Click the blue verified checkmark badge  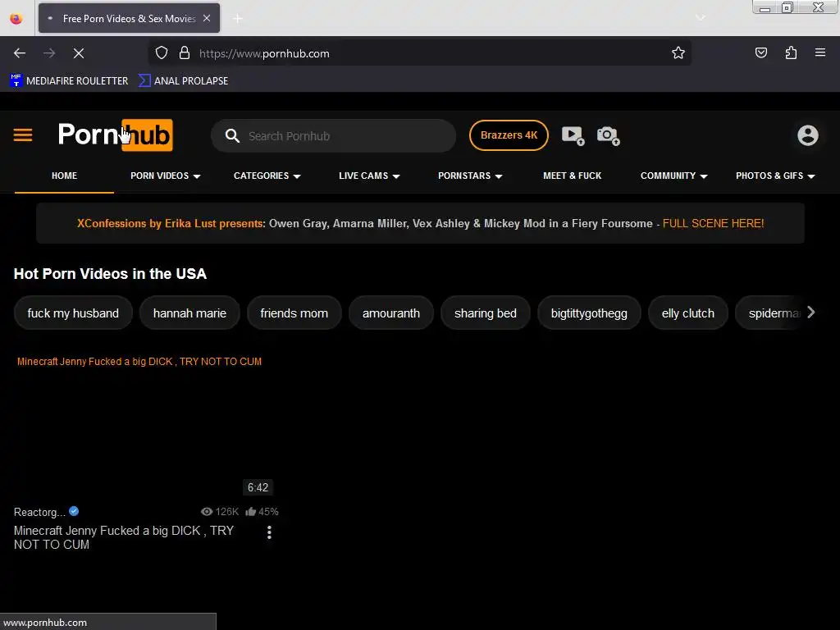pyautogui.click(x=74, y=511)
